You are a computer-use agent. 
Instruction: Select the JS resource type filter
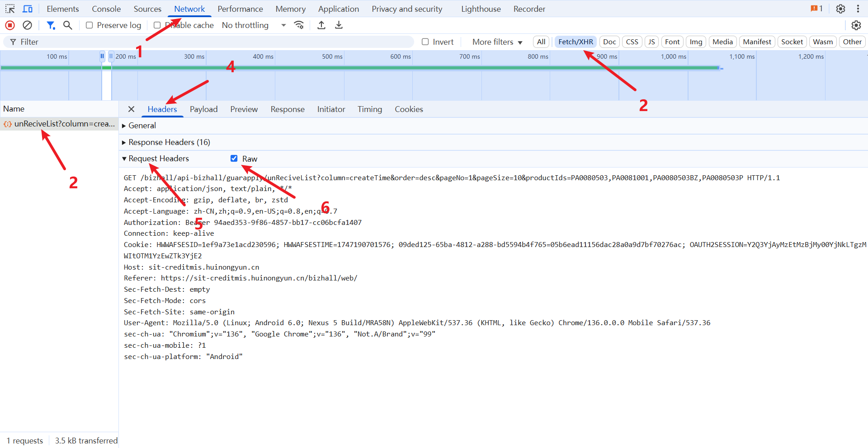point(651,42)
